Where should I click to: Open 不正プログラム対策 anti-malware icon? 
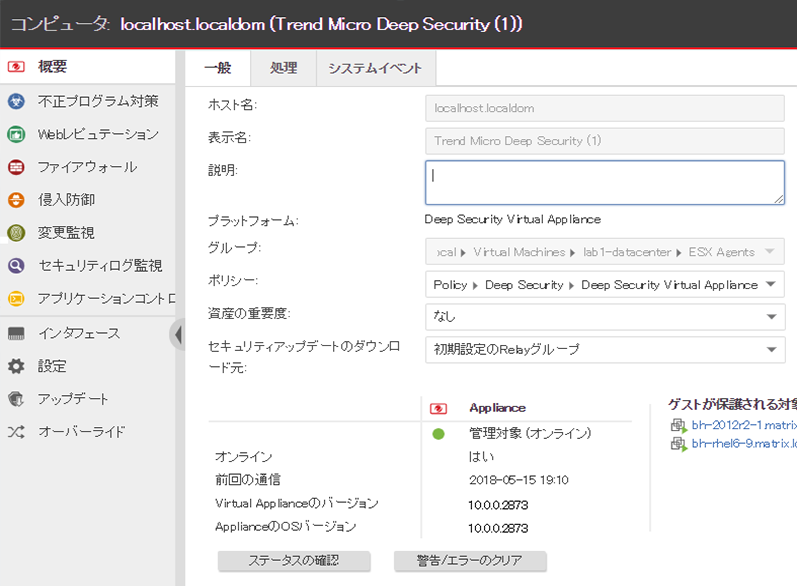pos(15,101)
